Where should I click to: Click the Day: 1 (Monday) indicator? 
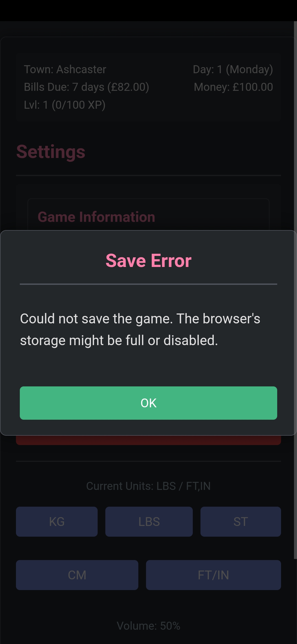pos(233,69)
